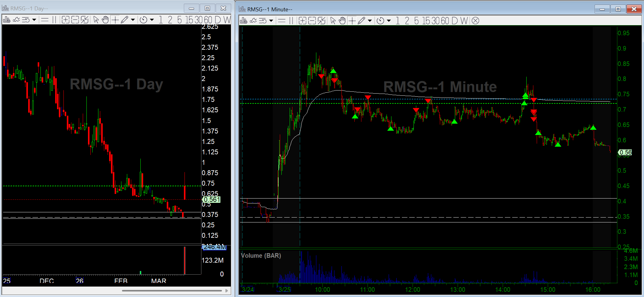644x297 pixels.
Task: Set Minute window chart to 2 minute interval
Action: tap(407, 21)
